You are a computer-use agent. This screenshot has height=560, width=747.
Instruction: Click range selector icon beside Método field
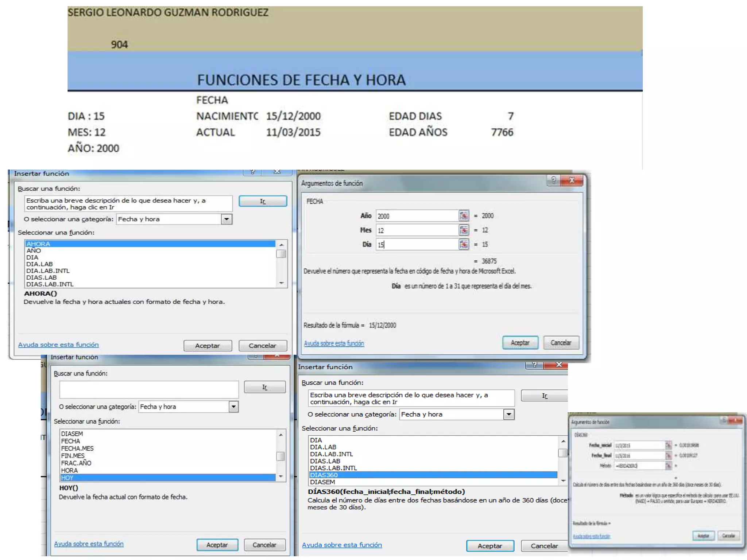668,466
